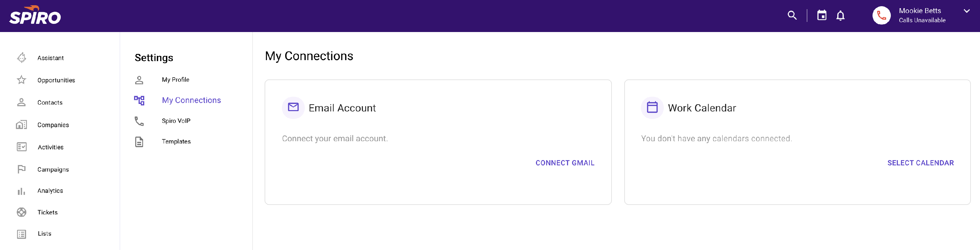Image resolution: width=980 pixels, height=250 pixels.
Task: Open the Assistant flame icon
Action: 22,58
